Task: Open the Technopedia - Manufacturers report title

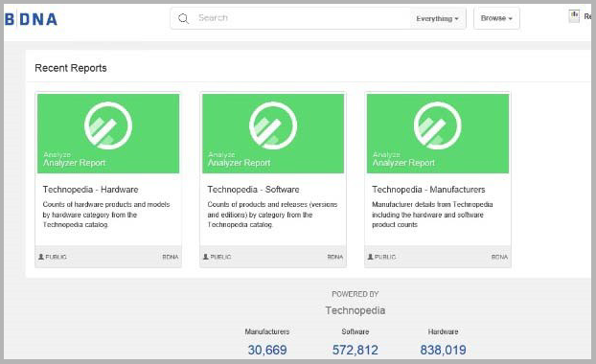Action: point(428,190)
